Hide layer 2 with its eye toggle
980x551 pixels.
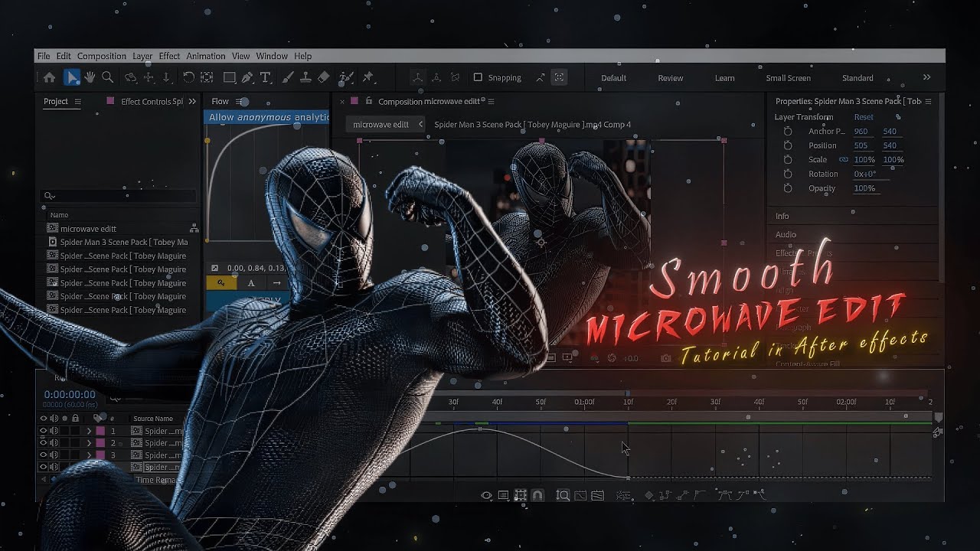[x=44, y=443]
